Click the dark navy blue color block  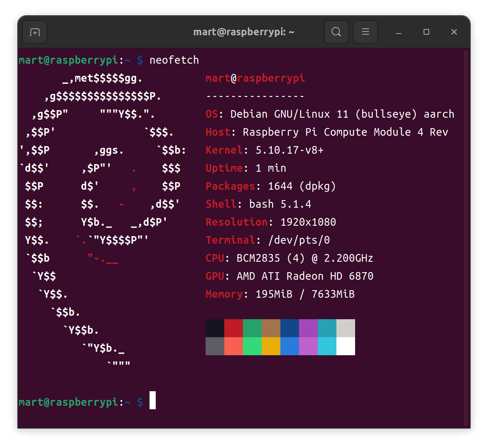tap(290, 328)
